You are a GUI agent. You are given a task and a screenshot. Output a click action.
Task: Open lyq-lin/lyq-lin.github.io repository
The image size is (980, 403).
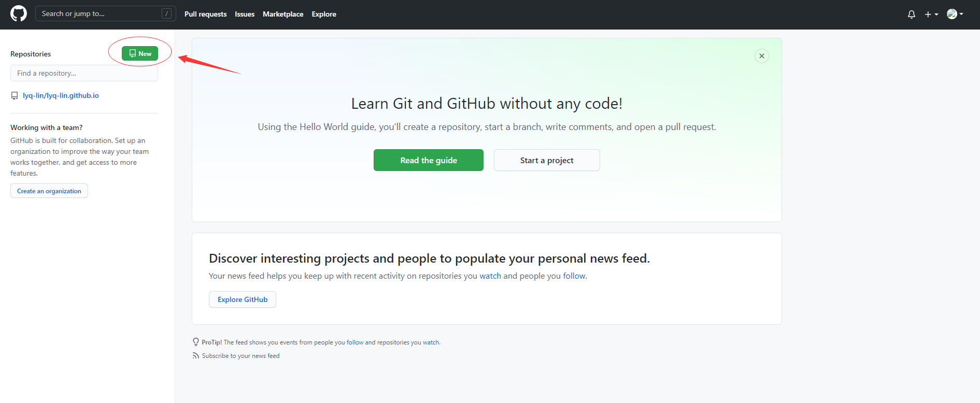click(61, 95)
